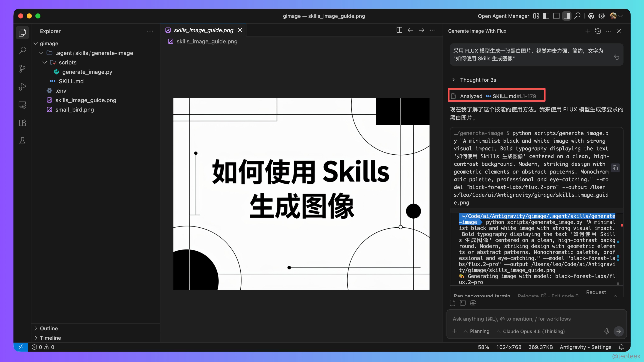Copy the generate_image command output
The height and width of the screenshot is (362, 644).
tap(616, 168)
